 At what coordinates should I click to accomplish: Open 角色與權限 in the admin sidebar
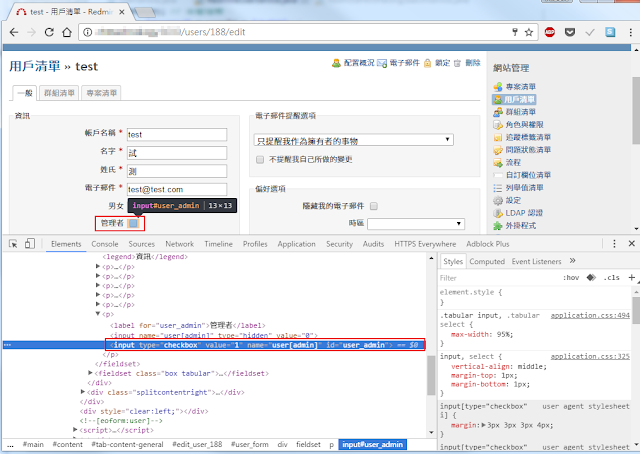tap(524, 125)
